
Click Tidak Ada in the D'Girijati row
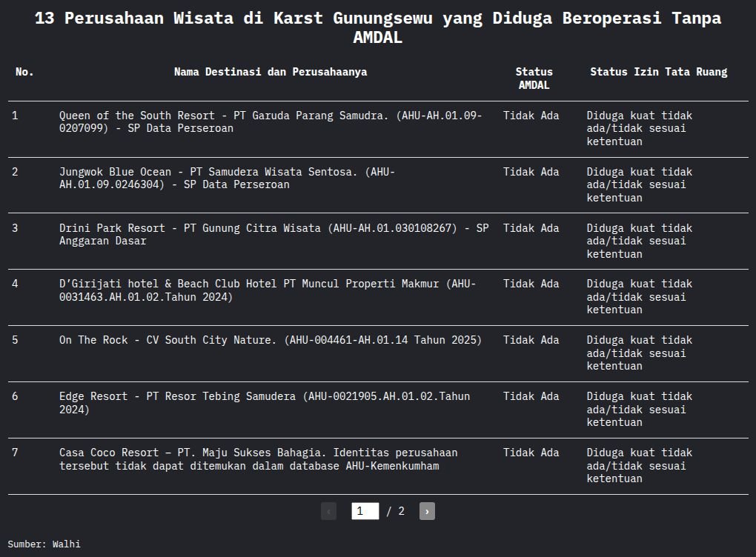click(531, 284)
